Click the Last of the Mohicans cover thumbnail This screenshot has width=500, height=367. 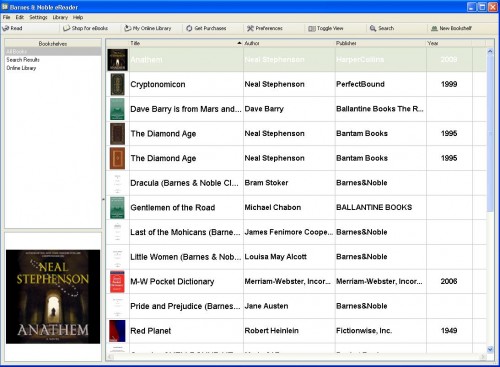pyautogui.click(x=117, y=232)
